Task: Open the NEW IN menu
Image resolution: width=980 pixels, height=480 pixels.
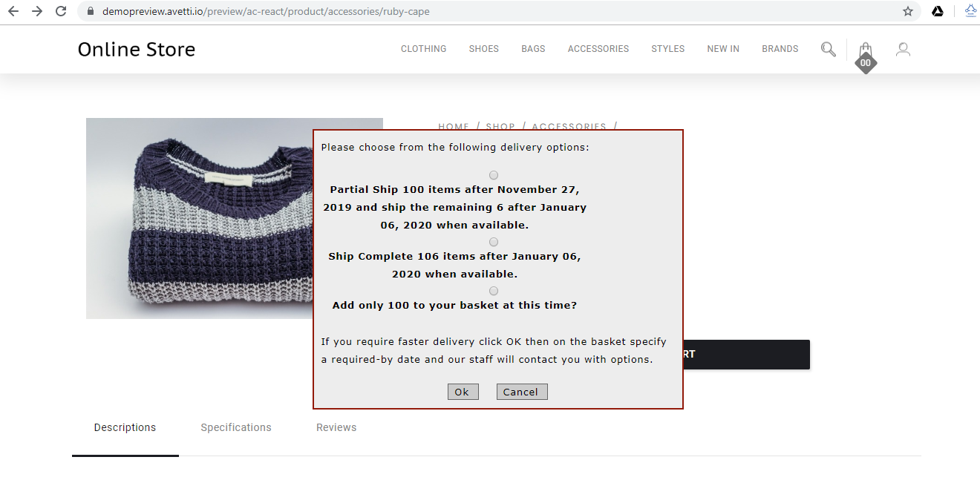Action: tap(723, 49)
